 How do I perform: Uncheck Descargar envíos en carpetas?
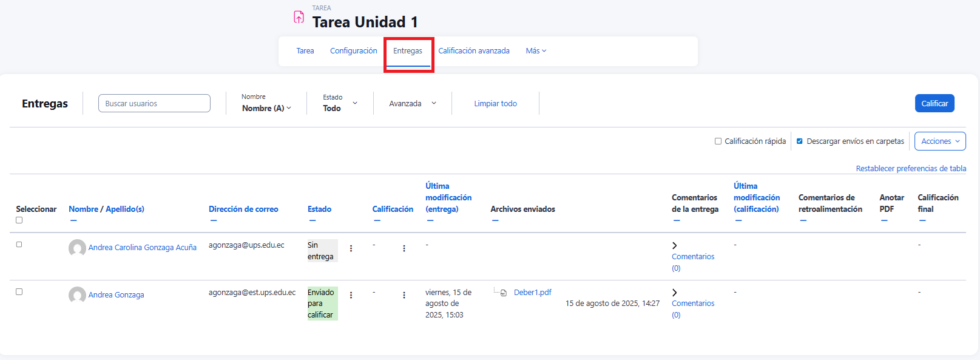(800, 141)
